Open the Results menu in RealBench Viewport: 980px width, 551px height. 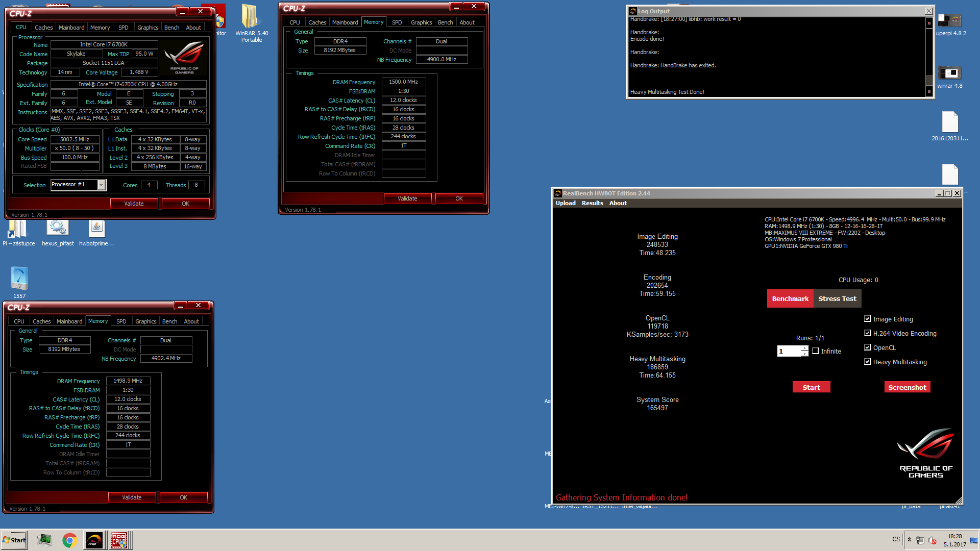[x=592, y=203]
